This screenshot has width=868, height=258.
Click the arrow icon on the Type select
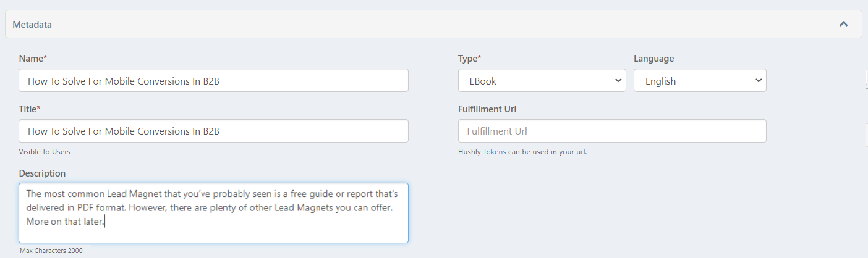(x=618, y=81)
